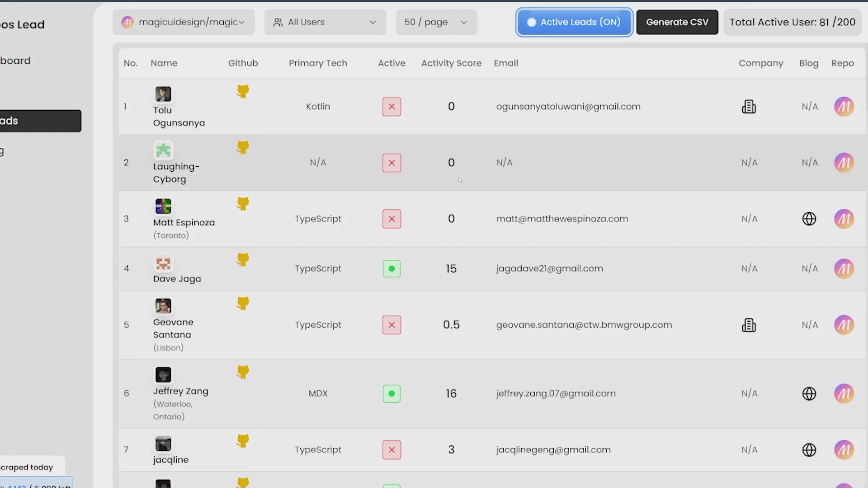Toggle Jeffrey Zang's green active indicator
This screenshot has width=868, height=488.
click(x=392, y=394)
